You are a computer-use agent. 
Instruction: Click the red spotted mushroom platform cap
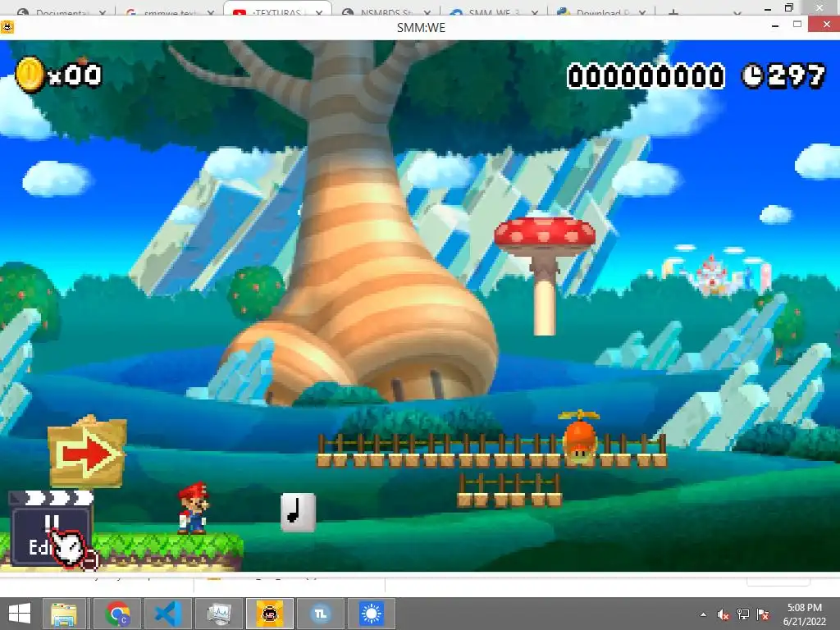[545, 234]
